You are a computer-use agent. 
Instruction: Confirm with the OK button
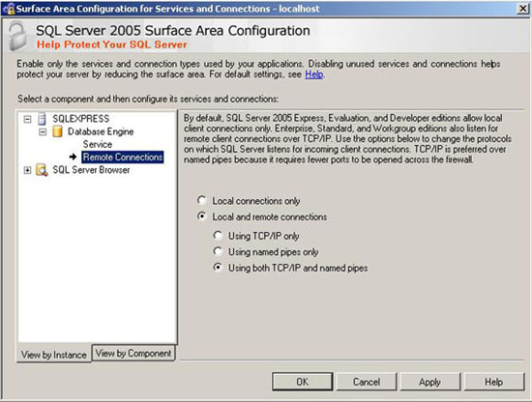[x=303, y=382]
